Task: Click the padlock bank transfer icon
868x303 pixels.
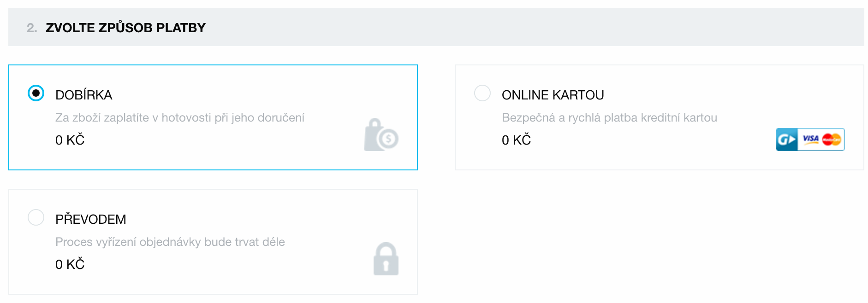Action: point(386,259)
